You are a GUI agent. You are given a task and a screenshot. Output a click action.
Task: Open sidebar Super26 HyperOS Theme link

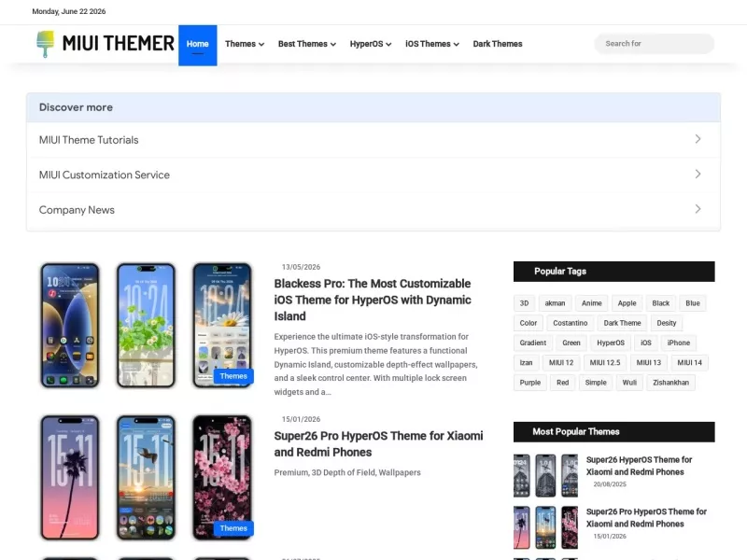[639, 466]
